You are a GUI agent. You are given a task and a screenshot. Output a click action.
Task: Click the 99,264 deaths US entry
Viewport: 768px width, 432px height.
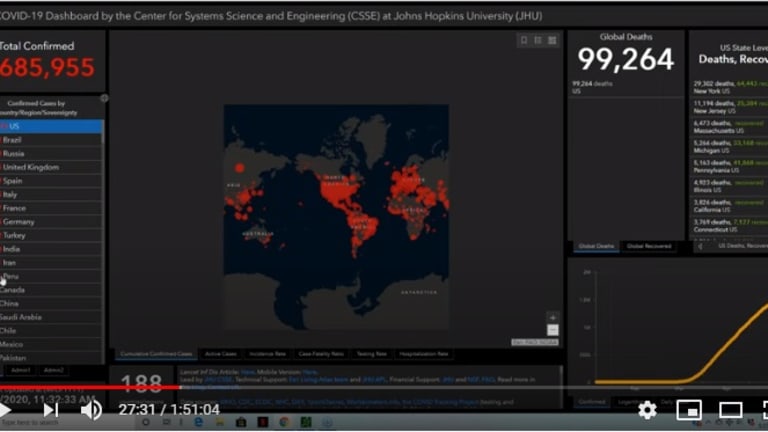[x=626, y=88]
